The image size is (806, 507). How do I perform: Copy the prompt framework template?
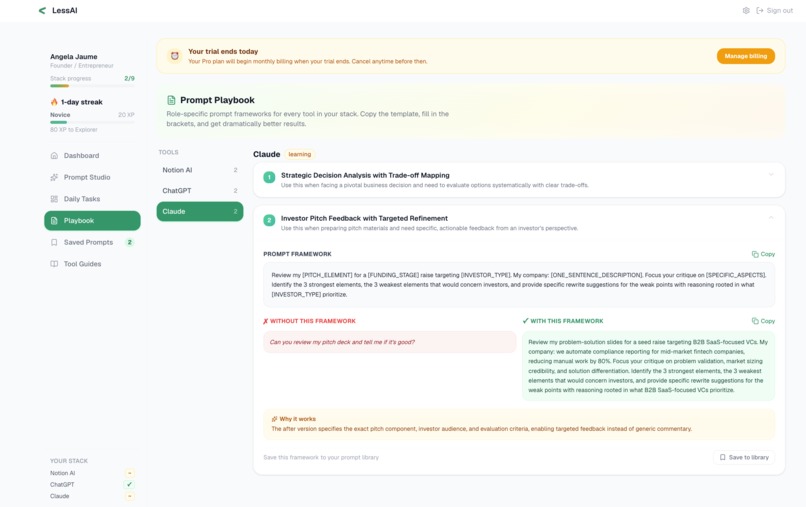point(763,254)
